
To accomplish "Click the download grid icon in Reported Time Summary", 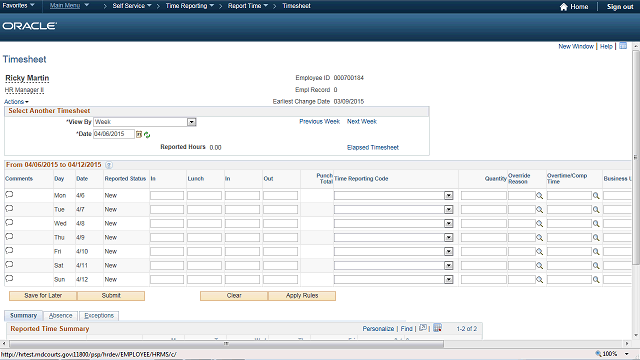I will (x=437, y=328).
